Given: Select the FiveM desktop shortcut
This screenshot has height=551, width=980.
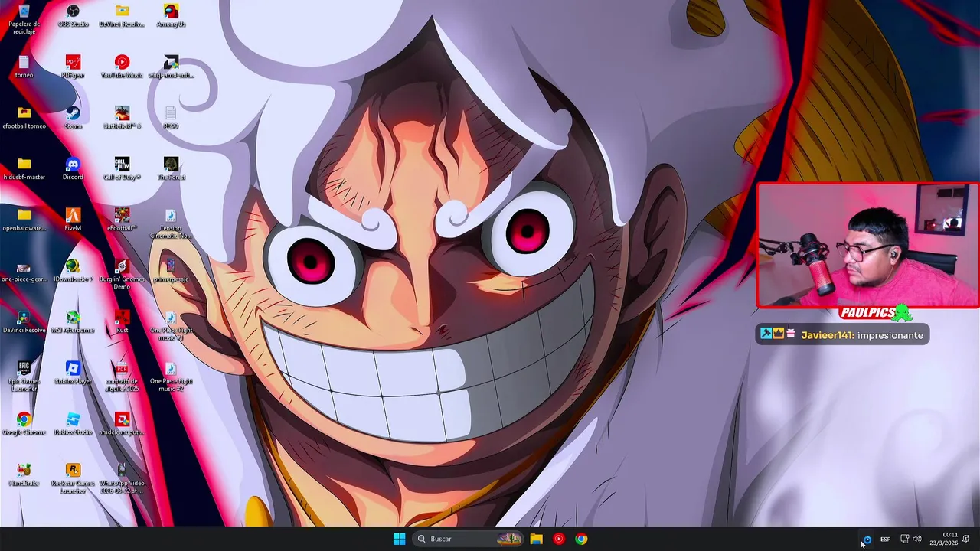Looking at the screenshot, I should (x=73, y=220).
